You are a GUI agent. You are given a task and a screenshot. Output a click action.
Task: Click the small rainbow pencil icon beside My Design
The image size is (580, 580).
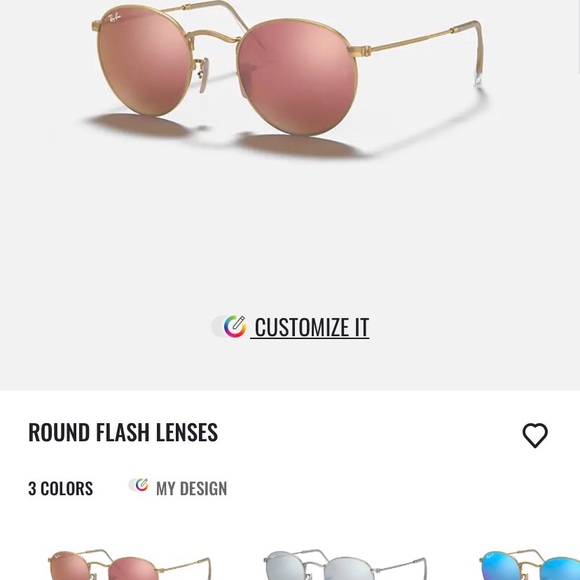(x=142, y=485)
